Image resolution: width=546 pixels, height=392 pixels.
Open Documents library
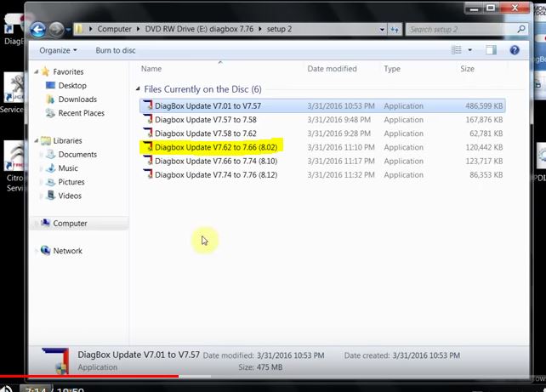[77, 154]
